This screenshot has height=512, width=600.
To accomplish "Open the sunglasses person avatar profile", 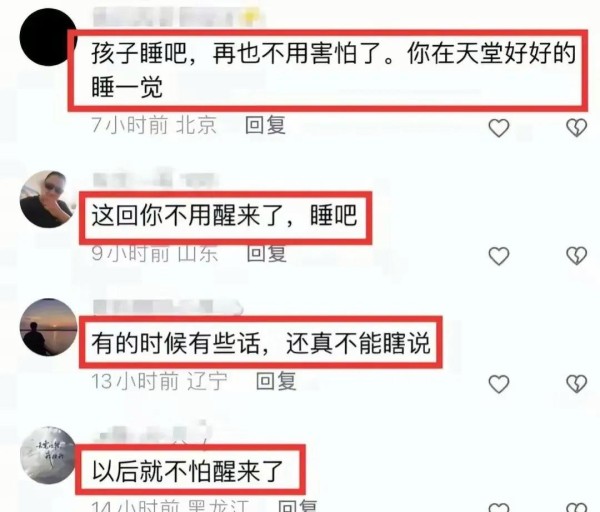I will [48, 199].
